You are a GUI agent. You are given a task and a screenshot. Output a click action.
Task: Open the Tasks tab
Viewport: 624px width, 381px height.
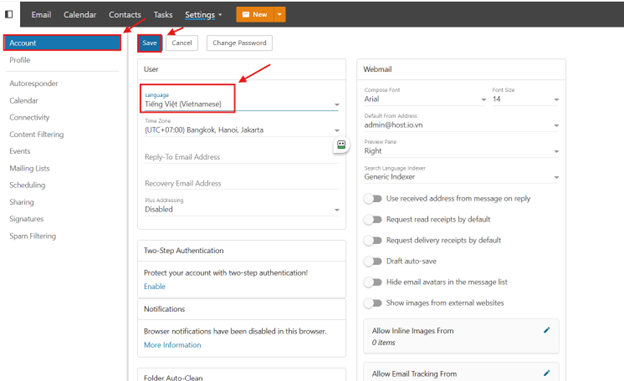pos(163,15)
